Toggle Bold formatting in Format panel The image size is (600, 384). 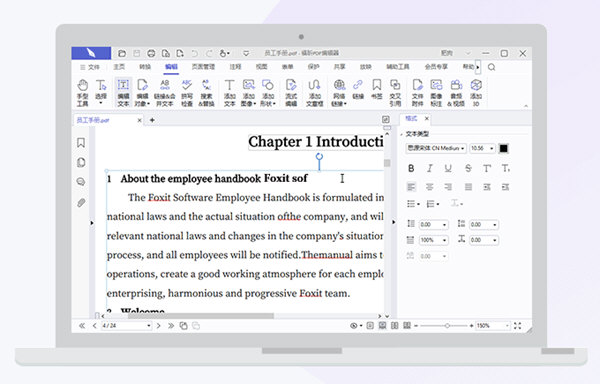(411, 168)
